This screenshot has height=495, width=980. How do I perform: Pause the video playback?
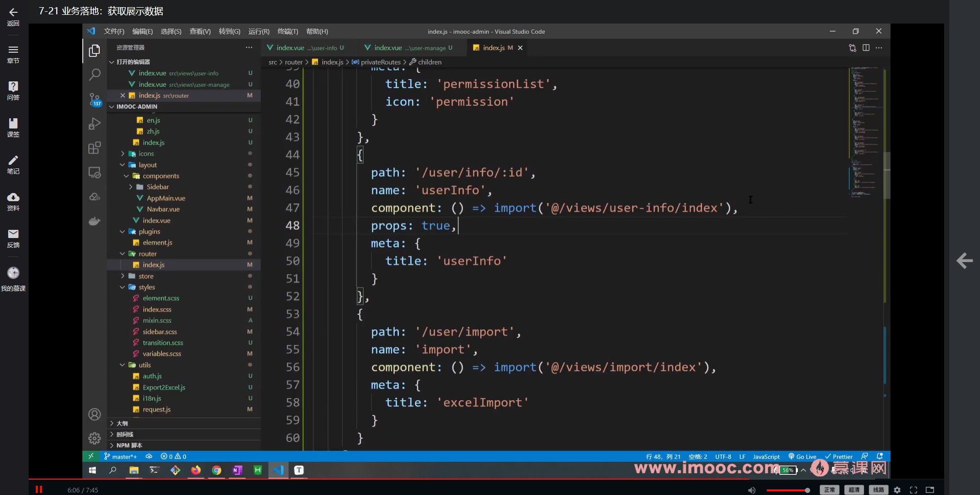pos(39,489)
